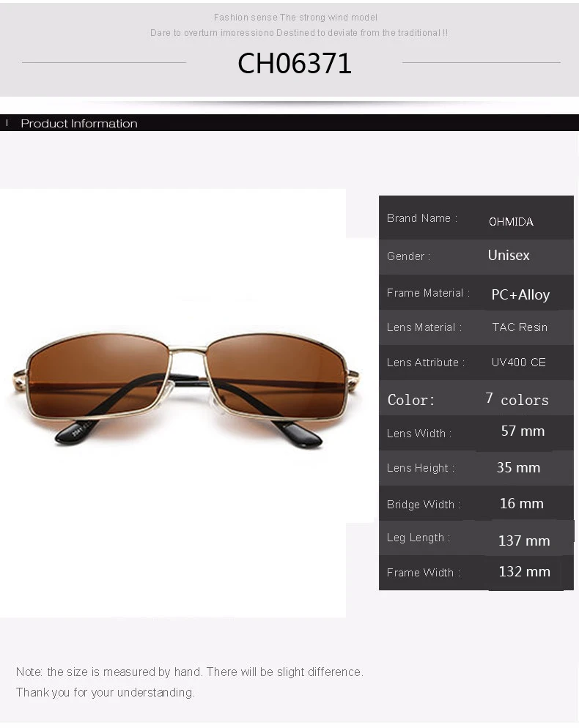Image resolution: width=579 pixels, height=728 pixels.
Task: Select the 'Lens Width :' label
Action: point(418,434)
